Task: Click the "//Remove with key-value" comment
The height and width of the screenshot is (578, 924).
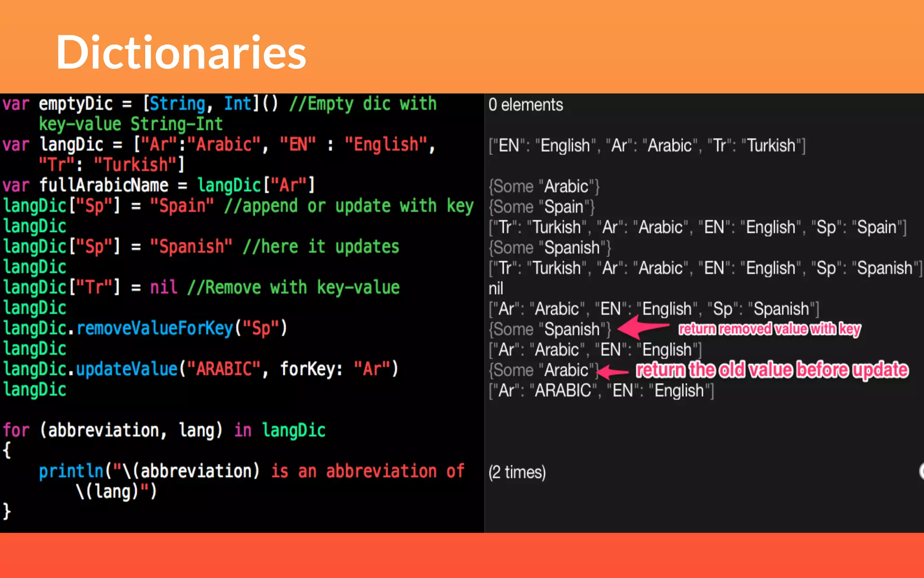Action: 293,288
